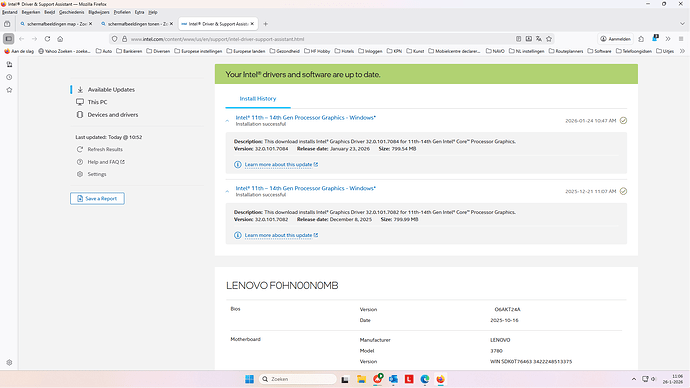Open the Firefox hamburger application menu
The image size is (690, 388).
click(x=681, y=39)
